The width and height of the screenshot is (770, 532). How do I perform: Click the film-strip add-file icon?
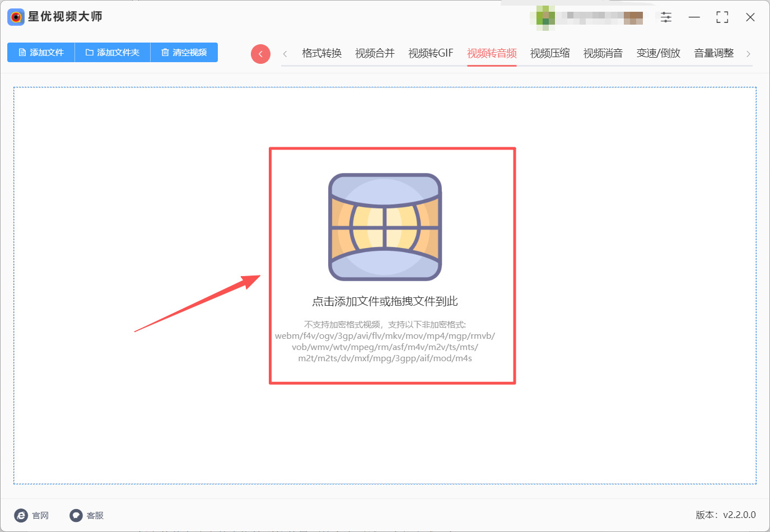pyautogui.click(x=385, y=227)
